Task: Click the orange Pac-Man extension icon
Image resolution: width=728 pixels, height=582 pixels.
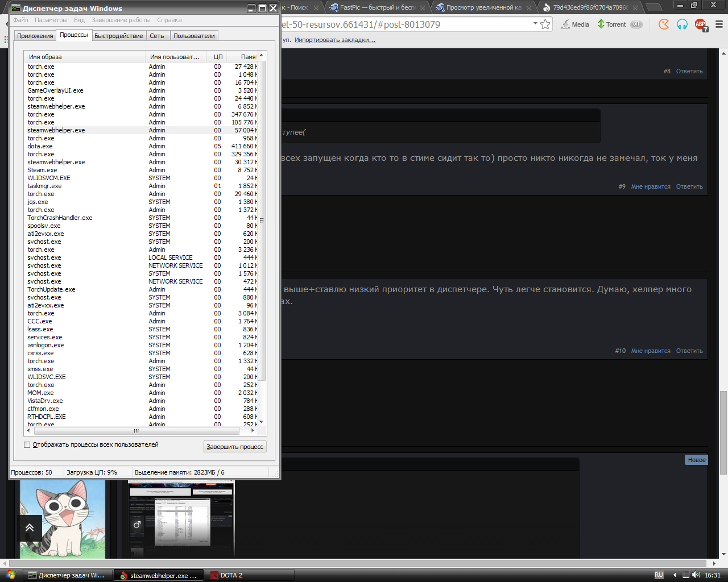Action: (x=664, y=24)
